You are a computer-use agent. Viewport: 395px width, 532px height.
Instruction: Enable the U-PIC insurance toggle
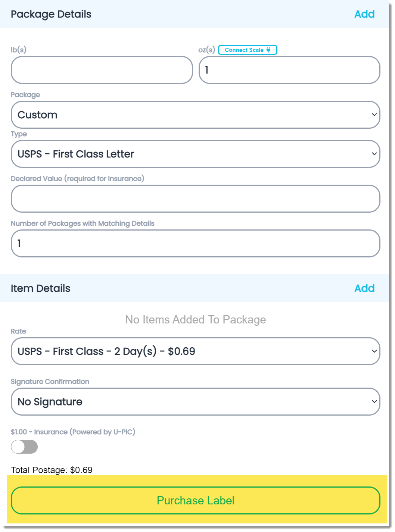(x=24, y=447)
